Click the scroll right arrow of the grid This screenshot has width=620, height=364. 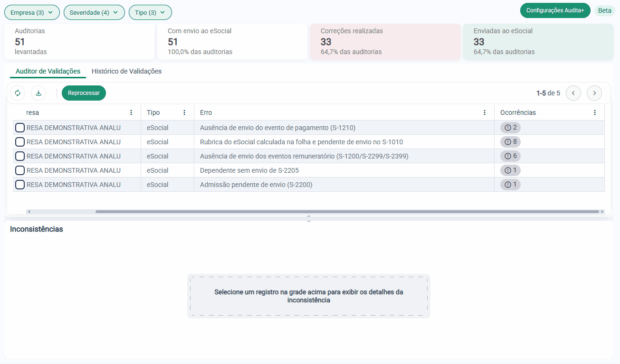(x=602, y=212)
